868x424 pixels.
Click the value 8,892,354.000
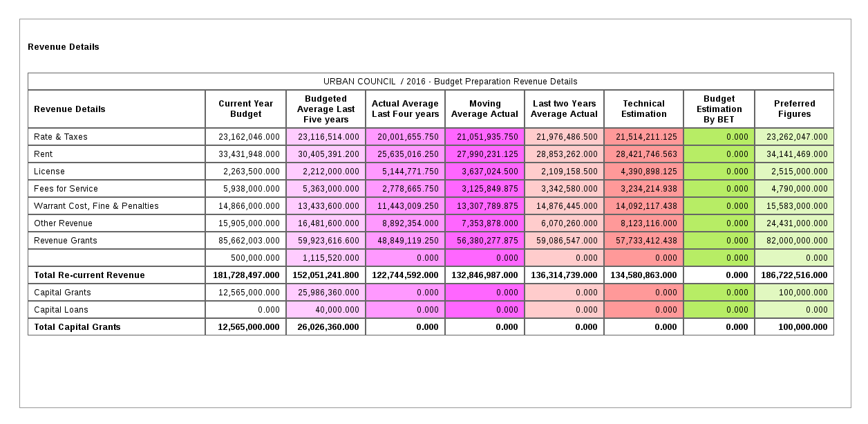[x=411, y=223]
